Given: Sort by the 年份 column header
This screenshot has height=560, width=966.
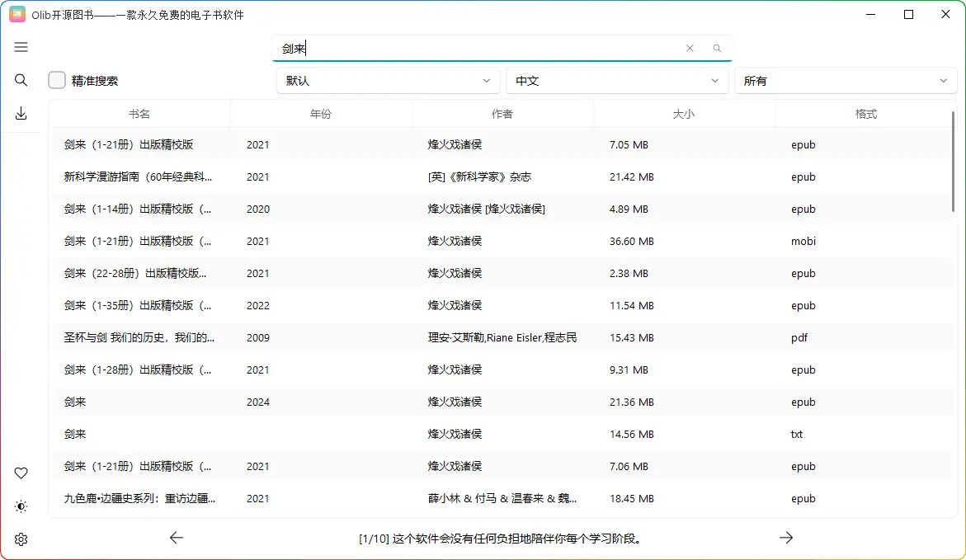Looking at the screenshot, I should tap(321, 114).
